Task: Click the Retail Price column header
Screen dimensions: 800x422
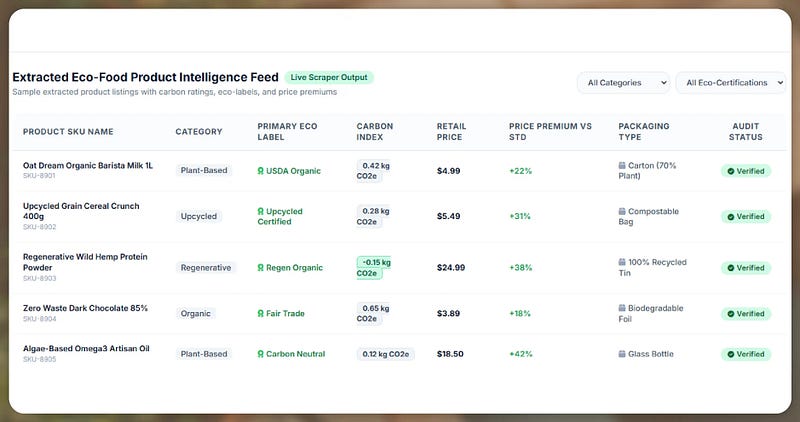Action: tap(452, 132)
